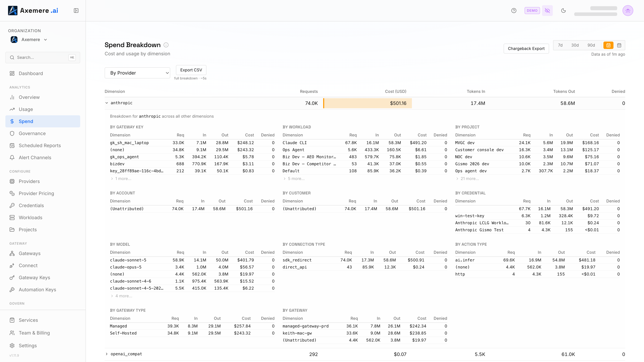Open the custom date calendar icon

pyautogui.click(x=619, y=45)
